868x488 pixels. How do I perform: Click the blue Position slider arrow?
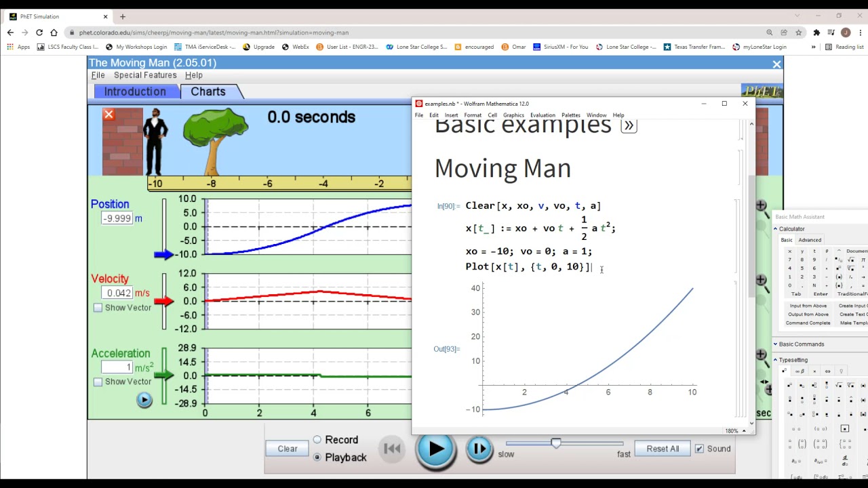click(163, 255)
